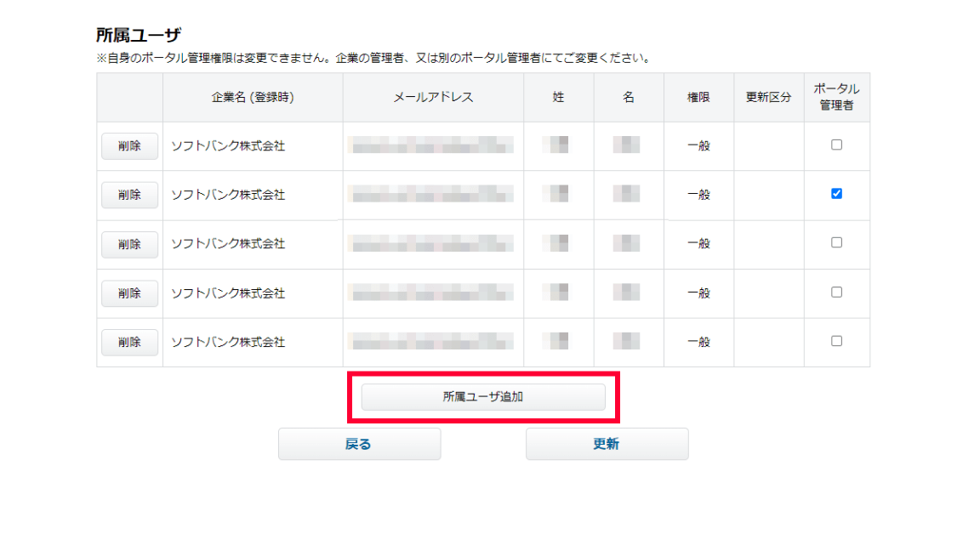Image resolution: width=980 pixels, height=551 pixels.
Task: Remove the third user with 削除
Action: [129, 244]
